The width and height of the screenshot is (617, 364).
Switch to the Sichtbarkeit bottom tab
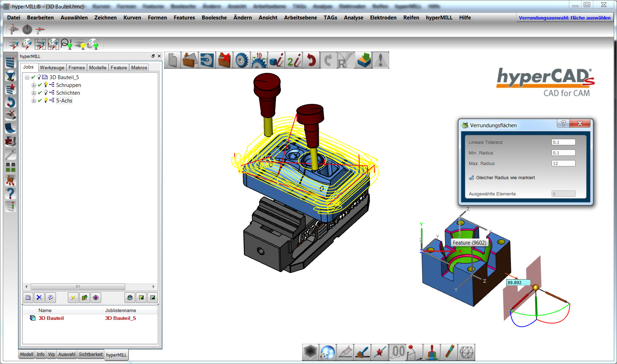click(x=91, y=354)
